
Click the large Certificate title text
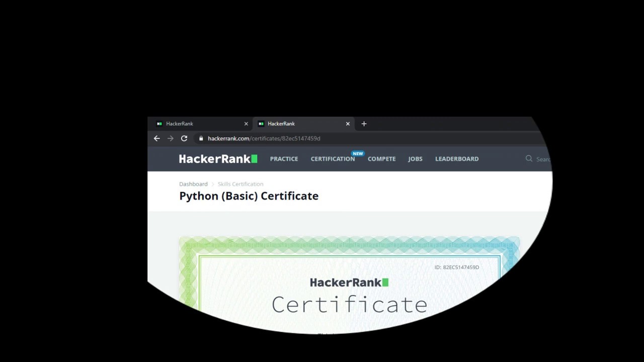tap(349, 305)
